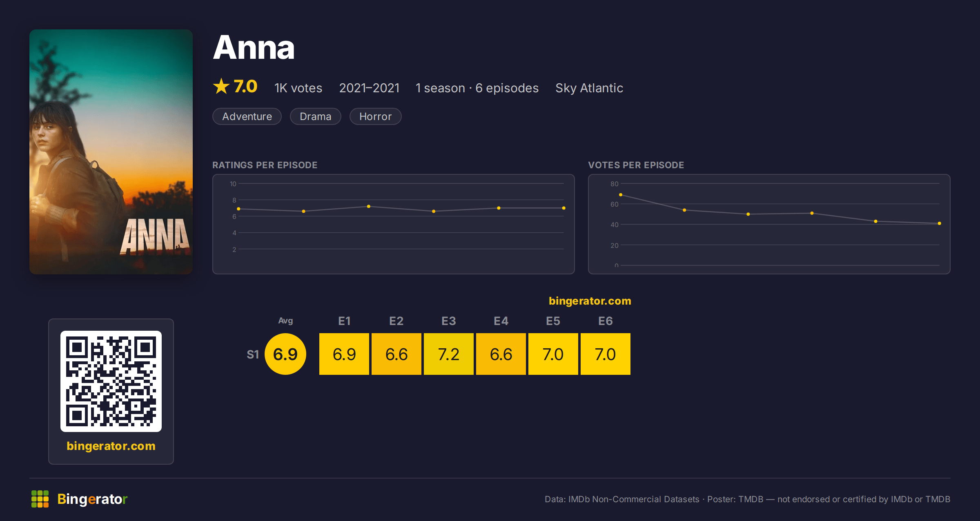Screen dimensions: 980x521
Task: Click the E5 rating tile
Action: [x=553, y=354]
